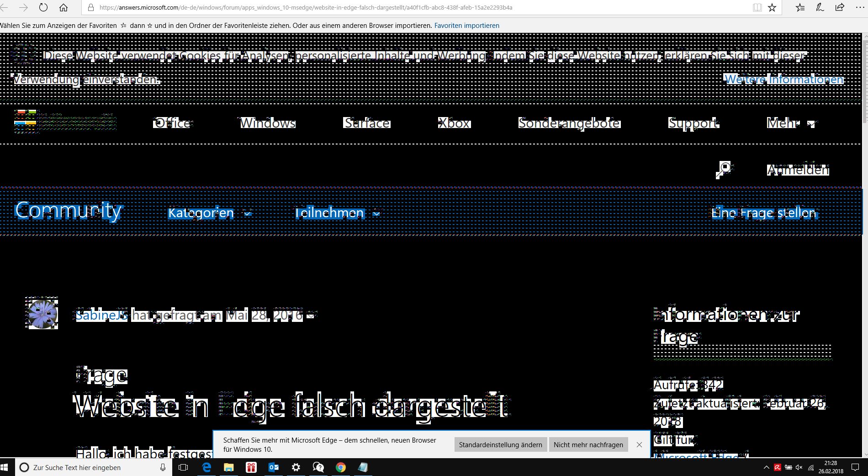Click the browser Forward arrow

coord(23,7)
